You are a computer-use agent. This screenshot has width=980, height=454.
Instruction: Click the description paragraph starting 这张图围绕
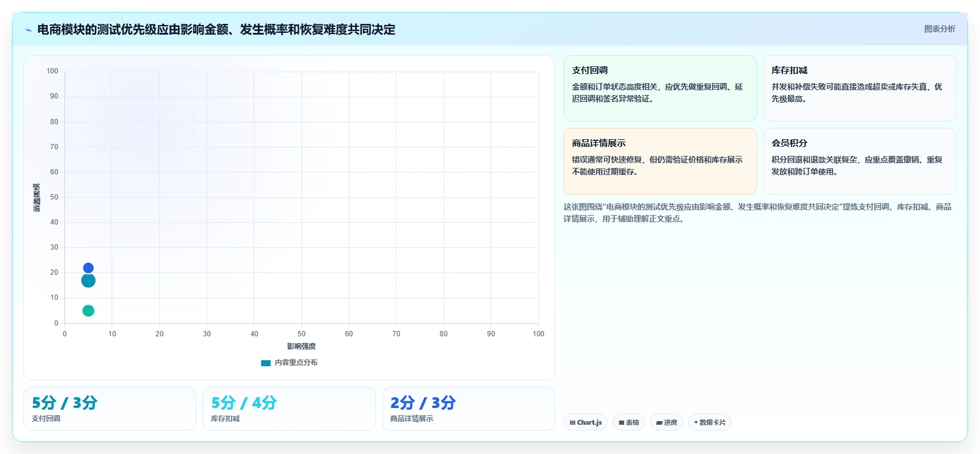pyautogui.click(x=757, y=213)
